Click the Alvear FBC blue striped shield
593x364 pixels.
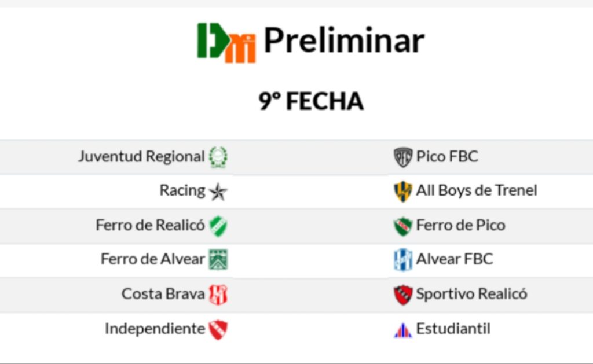pyautogui.click(x=403, y=260)
